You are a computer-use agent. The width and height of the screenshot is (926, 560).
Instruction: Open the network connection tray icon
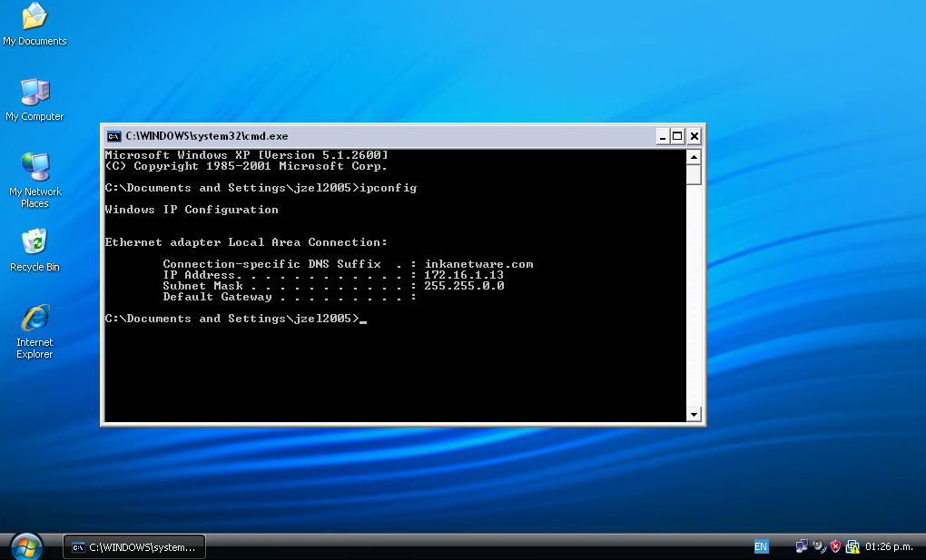(802, 546)
